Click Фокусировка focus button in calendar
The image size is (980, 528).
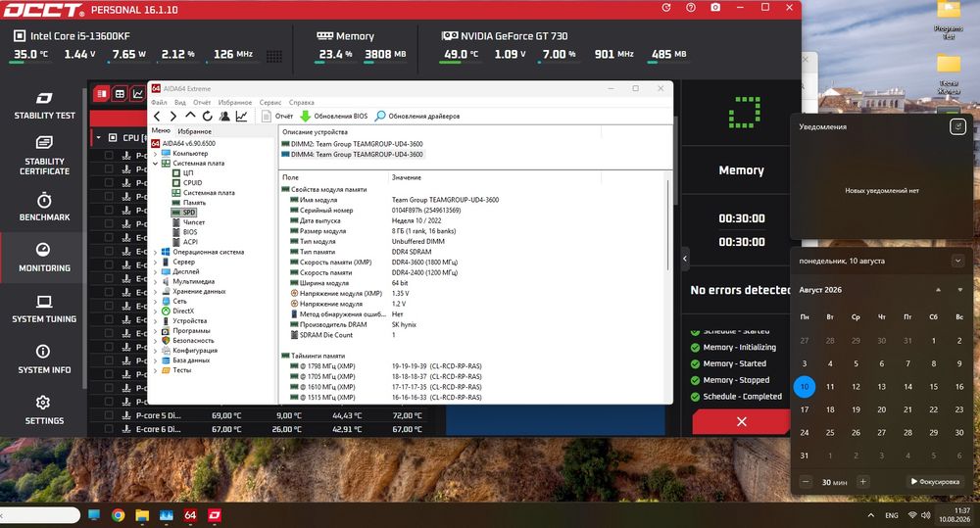point(935,482)
